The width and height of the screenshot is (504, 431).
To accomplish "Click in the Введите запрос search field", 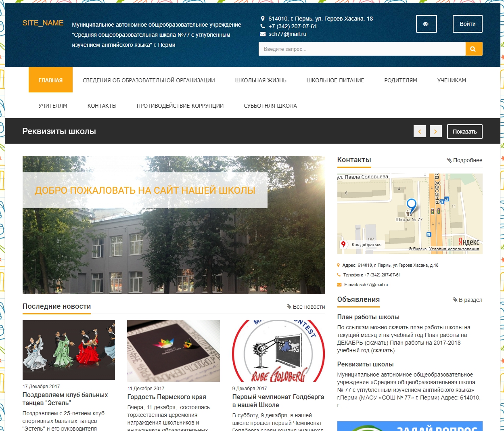I will click(x=362, y=49).
